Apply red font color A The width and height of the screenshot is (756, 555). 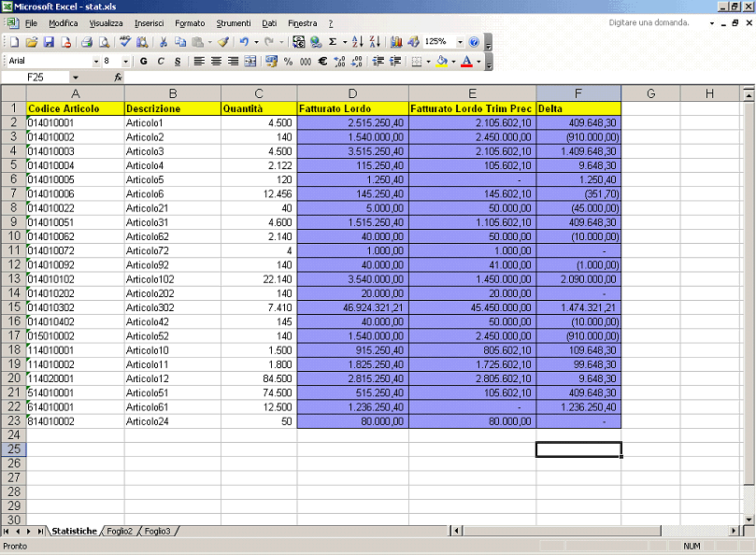[466, 62]
